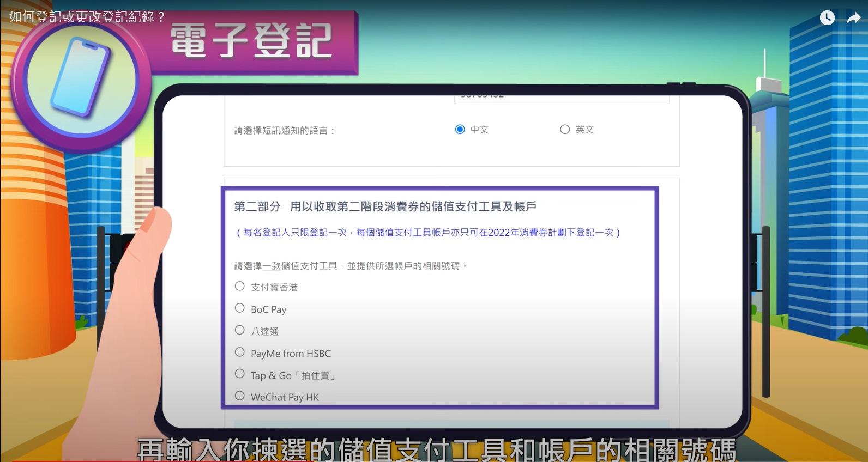Click the 電子登記 purple banner
This screenshot has width=868, height=462.
252,41
